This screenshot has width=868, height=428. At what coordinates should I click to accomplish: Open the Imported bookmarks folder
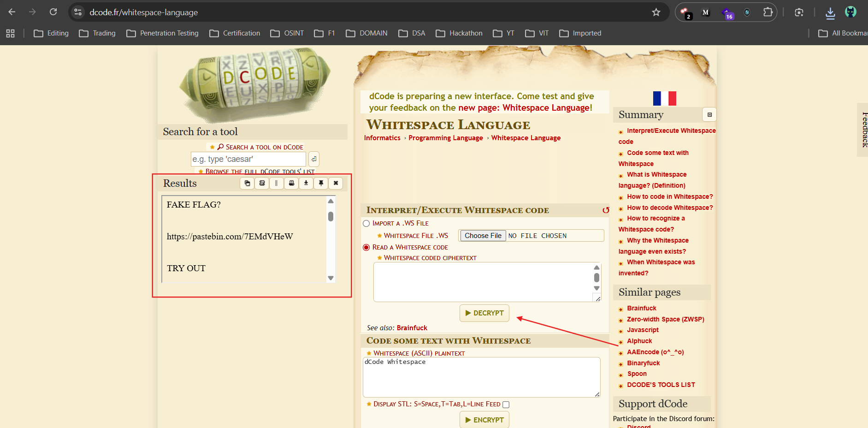tap(580, 33)
